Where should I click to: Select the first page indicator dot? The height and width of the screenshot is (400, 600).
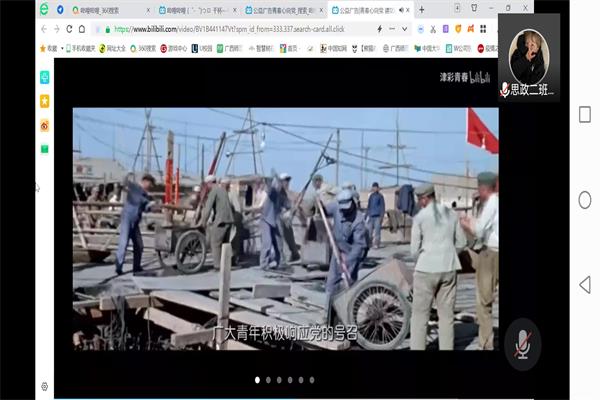(x=257, y=380)
